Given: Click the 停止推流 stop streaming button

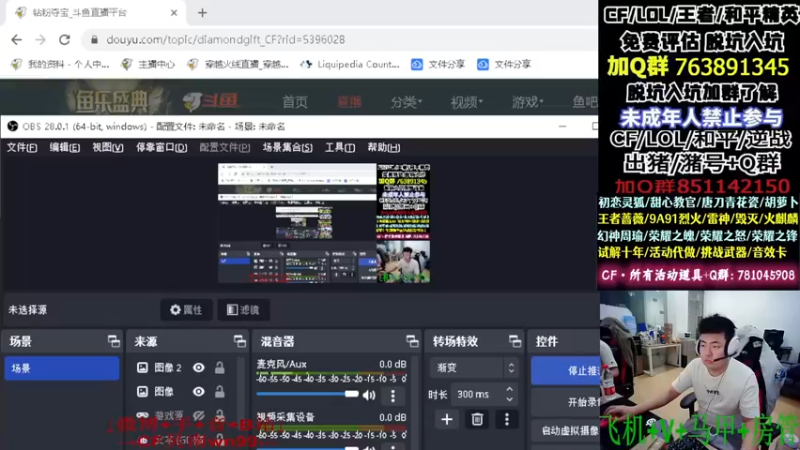Looking at the screenshot, I should (x=565, y=370).
